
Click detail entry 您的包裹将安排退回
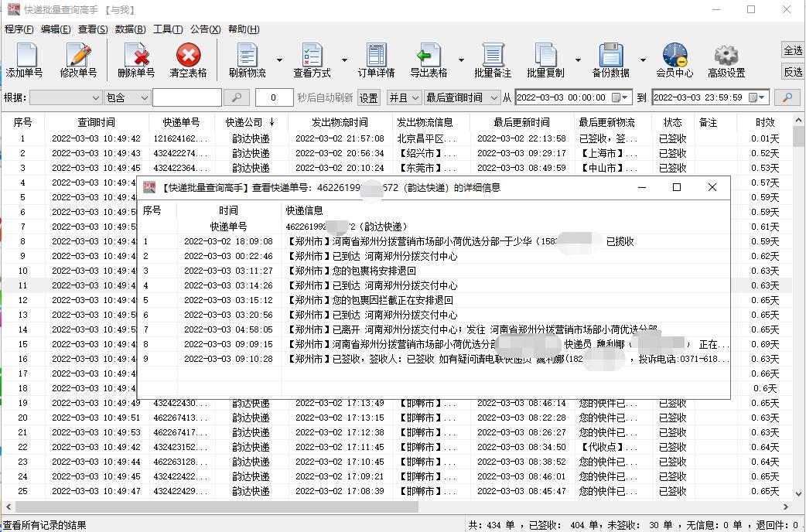click(x=434, y=271)
